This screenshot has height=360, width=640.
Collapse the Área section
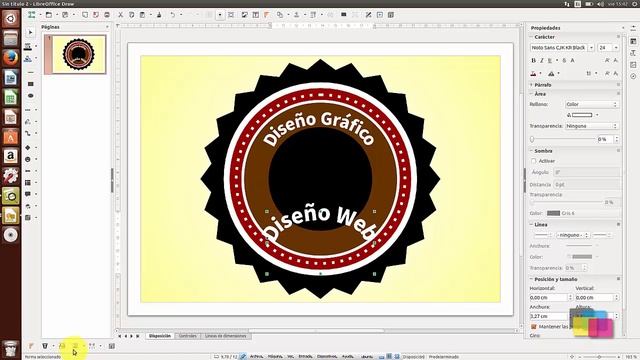[x=531, y=94]
